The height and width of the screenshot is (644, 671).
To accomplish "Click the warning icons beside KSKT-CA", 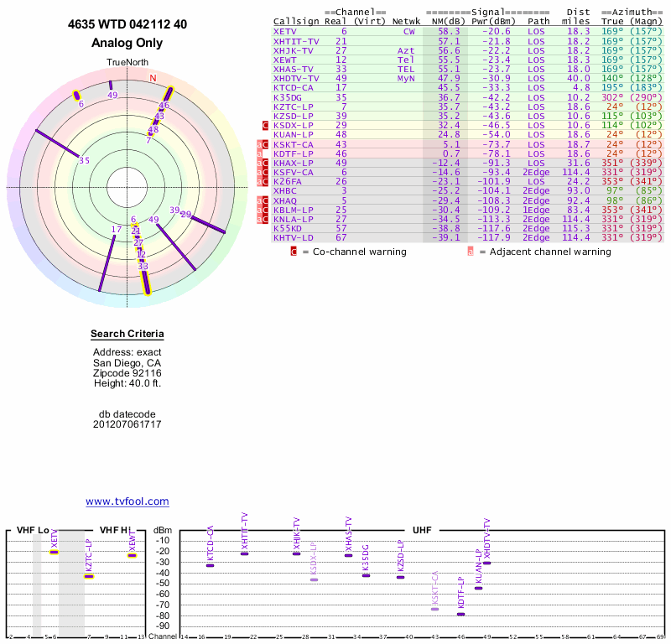I will 263,144.
